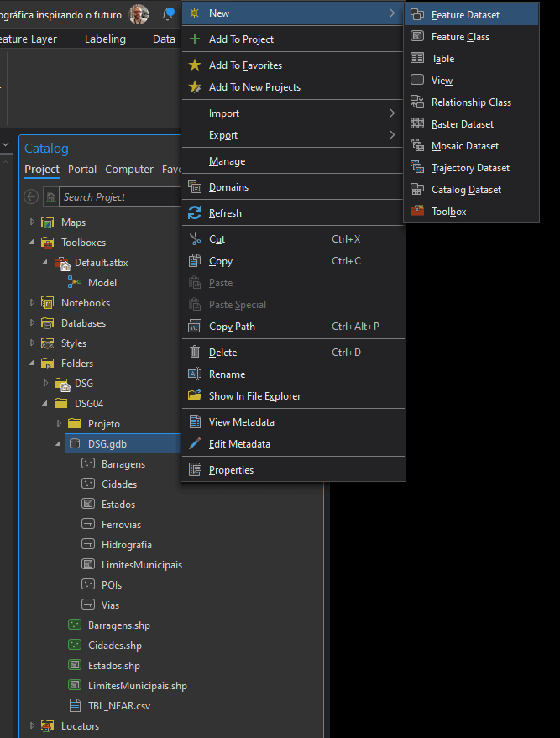Screen dimensions: 560x738
Task: Select the TBL_NEAR.csv file
Action: point(118,706)
